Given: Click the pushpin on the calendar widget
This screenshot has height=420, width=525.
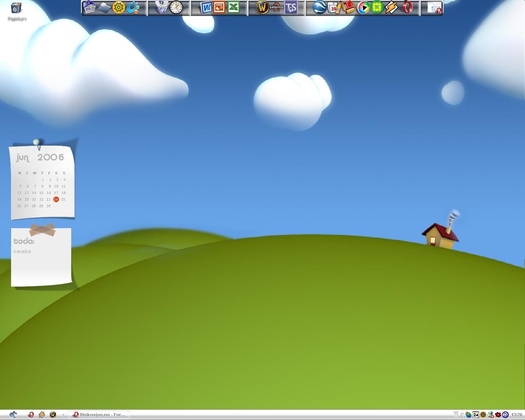Looking at the screenshot, I should [37, 143].
